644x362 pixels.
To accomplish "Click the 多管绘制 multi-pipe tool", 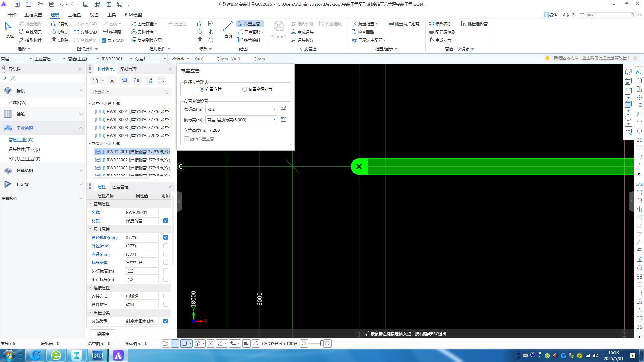I will (x=249, y=40).
